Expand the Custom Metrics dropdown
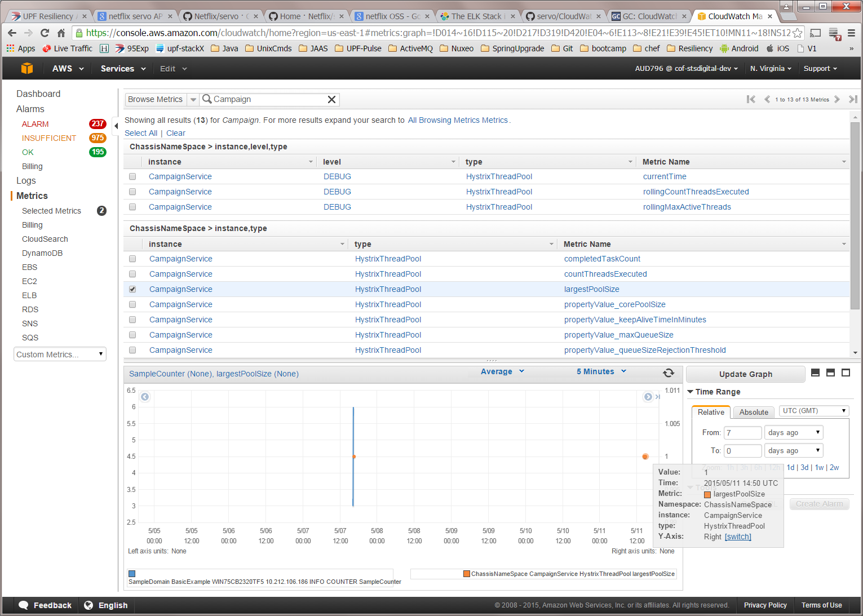 click(60, 354)
